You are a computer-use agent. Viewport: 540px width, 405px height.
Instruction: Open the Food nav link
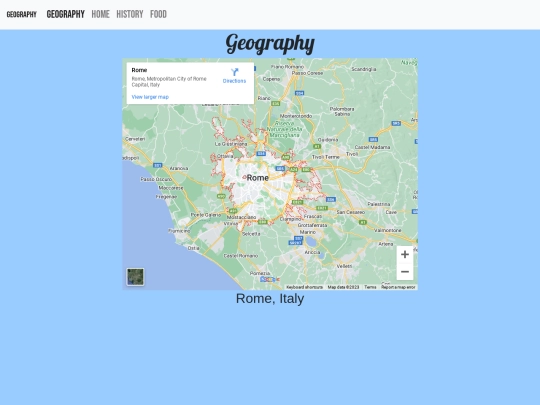pyautogui.click(x=158, y=14)
